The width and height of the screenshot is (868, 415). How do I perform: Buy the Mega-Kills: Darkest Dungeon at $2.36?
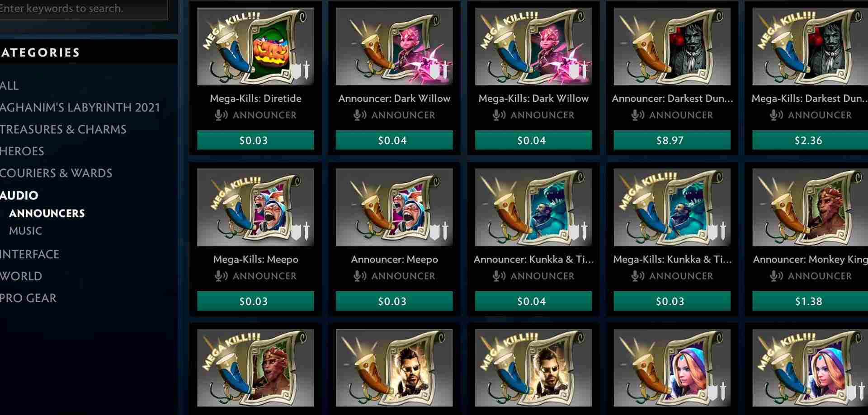[810, 140]
